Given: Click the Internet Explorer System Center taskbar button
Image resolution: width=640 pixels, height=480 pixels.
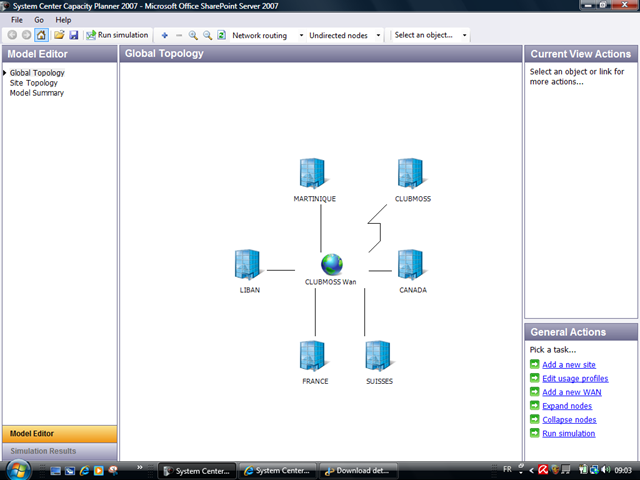Looking at the screenshot, I should (x=278, y=471).
